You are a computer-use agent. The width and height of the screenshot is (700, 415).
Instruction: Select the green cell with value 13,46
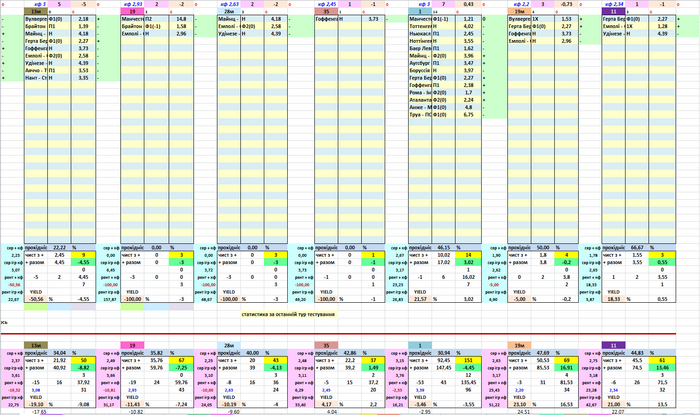click(662, 368)
